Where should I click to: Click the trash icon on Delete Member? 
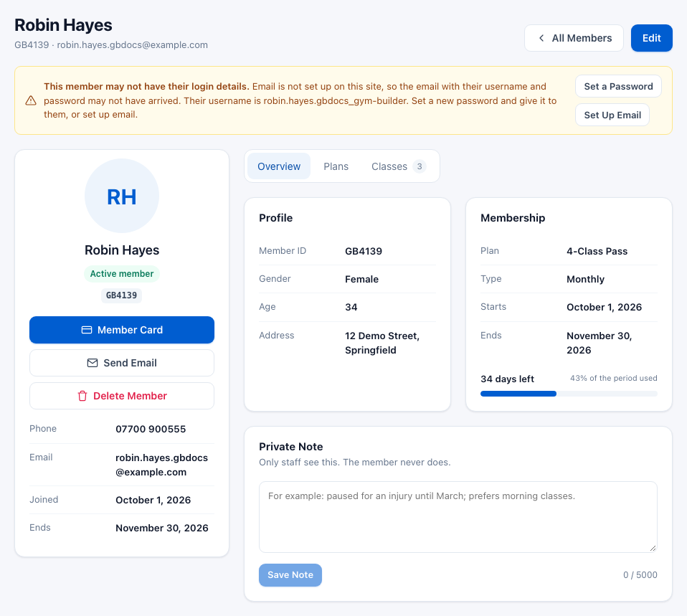point(82,396)
